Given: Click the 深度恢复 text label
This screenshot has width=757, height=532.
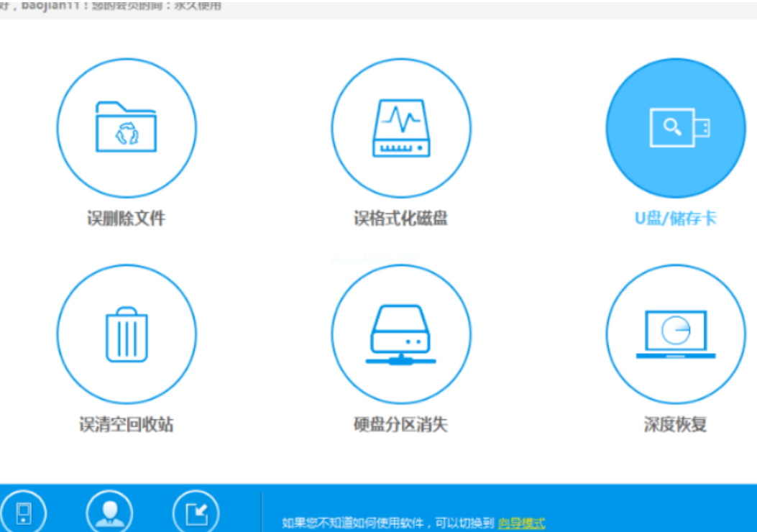Looking at the screenshot, I should pyautogui.click(x=675, y=424).
